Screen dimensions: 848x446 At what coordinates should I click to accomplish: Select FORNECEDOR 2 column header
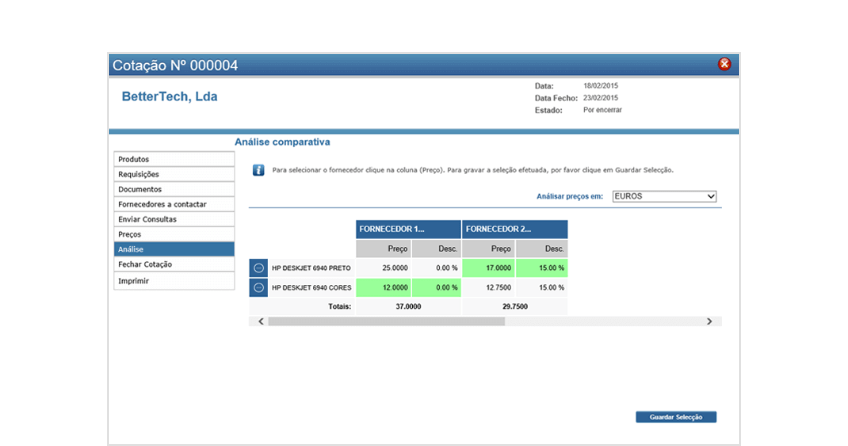[x=515, y=229]
